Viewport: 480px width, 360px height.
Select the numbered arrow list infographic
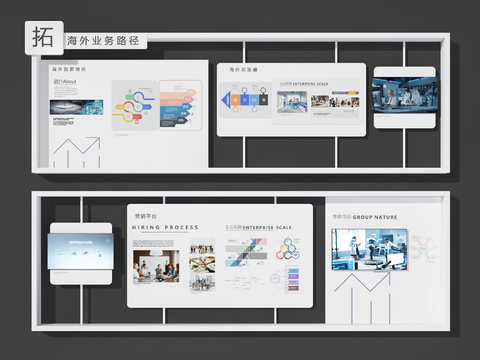(x=180, y=105)
